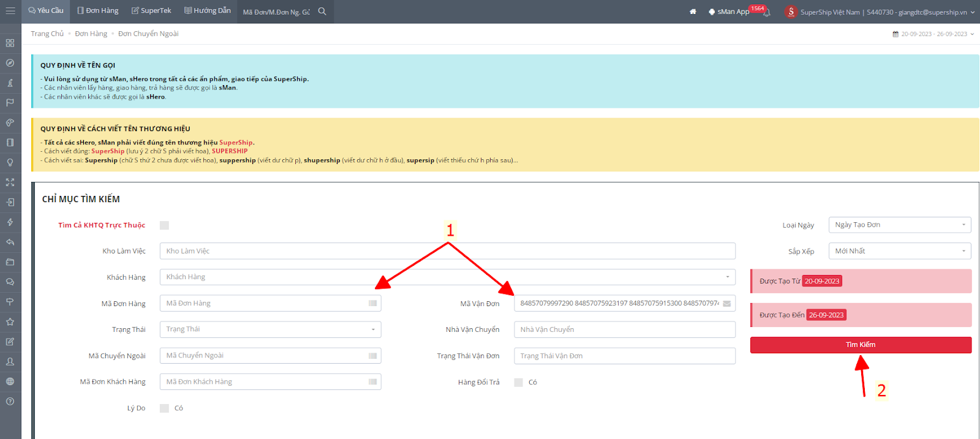Click the search magnifier icon in top bar

(322, 11)
